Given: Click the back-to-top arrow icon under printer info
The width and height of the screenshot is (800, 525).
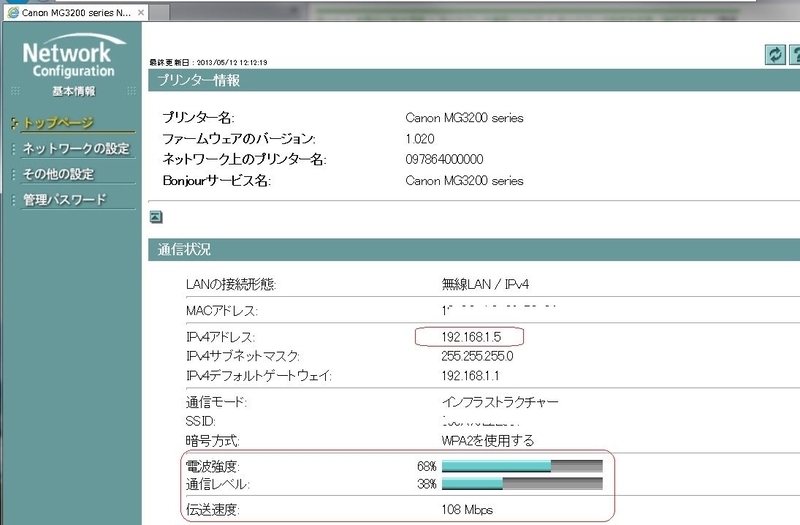Looking at the screenshot, I should 156,217.
